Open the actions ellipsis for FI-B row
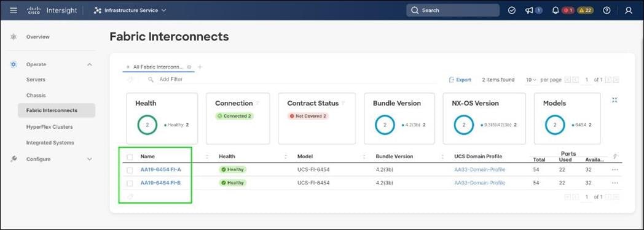Screen dimensions: 644x230 point(615,183)
